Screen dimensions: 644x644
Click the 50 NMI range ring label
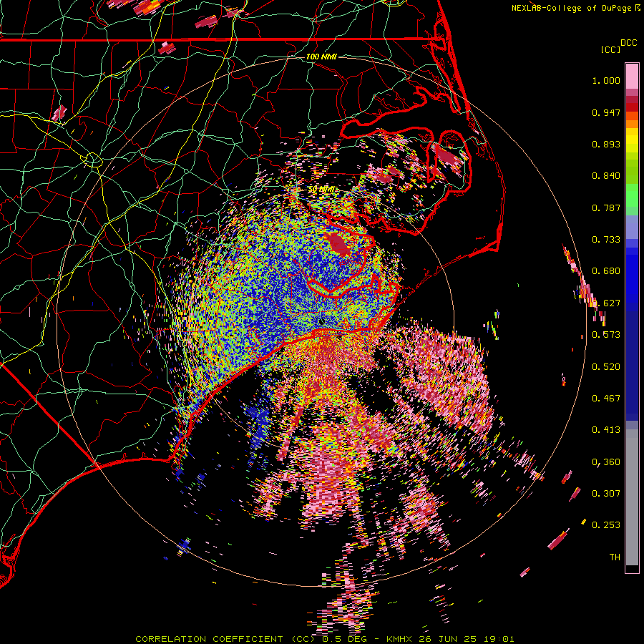pyautogui.click(x=321, y=190)
